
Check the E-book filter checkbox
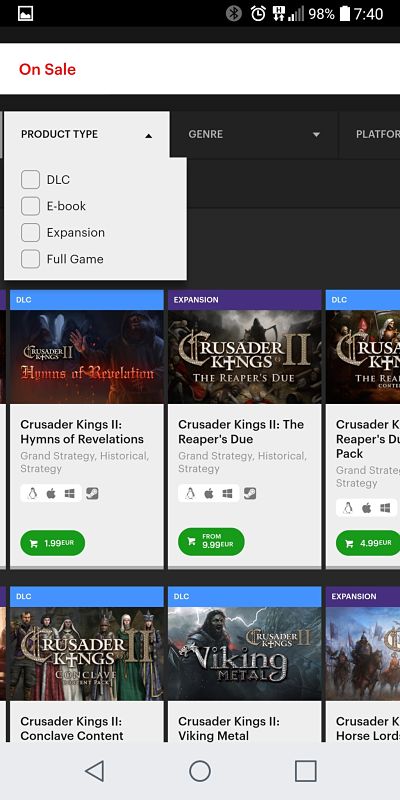tap(31, 206)
